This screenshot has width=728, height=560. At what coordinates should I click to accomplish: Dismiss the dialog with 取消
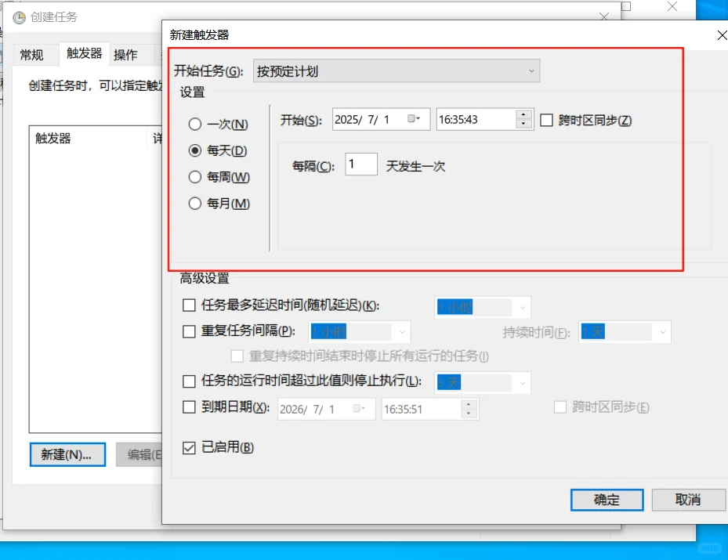(x=689, y=500)
